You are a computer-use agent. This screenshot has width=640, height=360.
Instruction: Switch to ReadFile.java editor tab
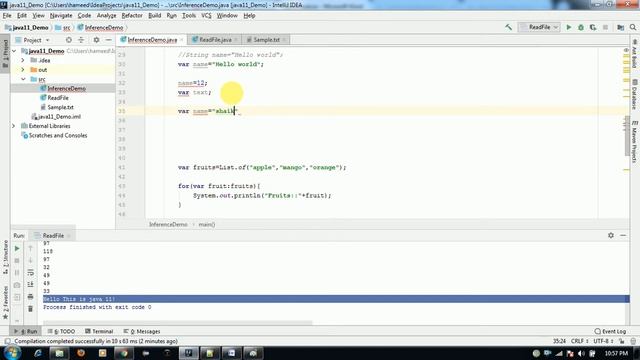(x=215, y=40)
